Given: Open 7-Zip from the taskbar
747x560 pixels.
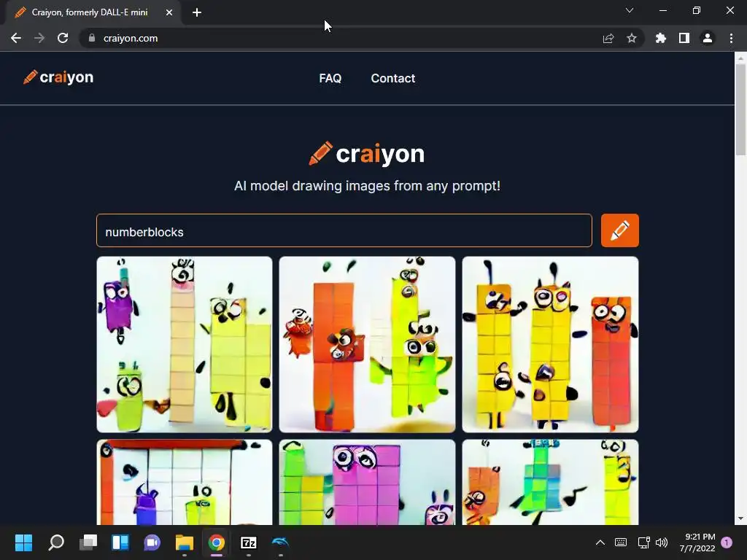Looking at the screenshot, I should [248, 542].
